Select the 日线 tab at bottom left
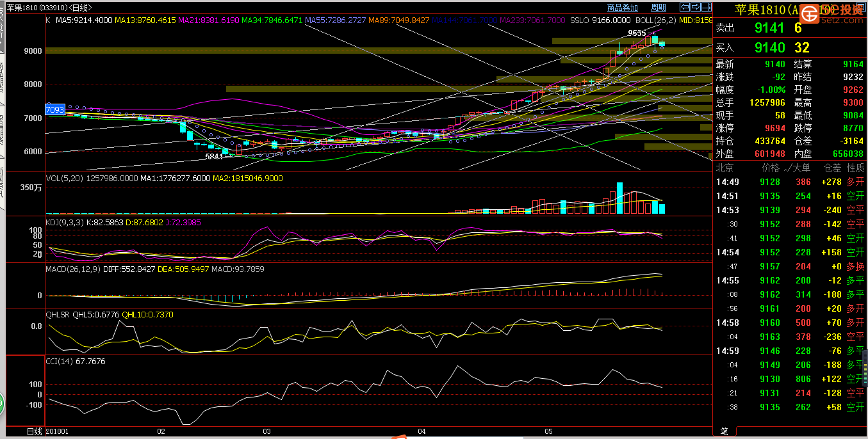868x439 pixels. pyautogui.click(x=35, y=432)
